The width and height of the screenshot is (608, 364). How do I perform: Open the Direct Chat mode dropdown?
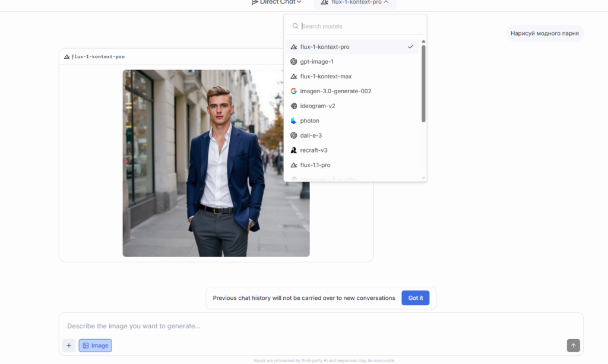276,2
